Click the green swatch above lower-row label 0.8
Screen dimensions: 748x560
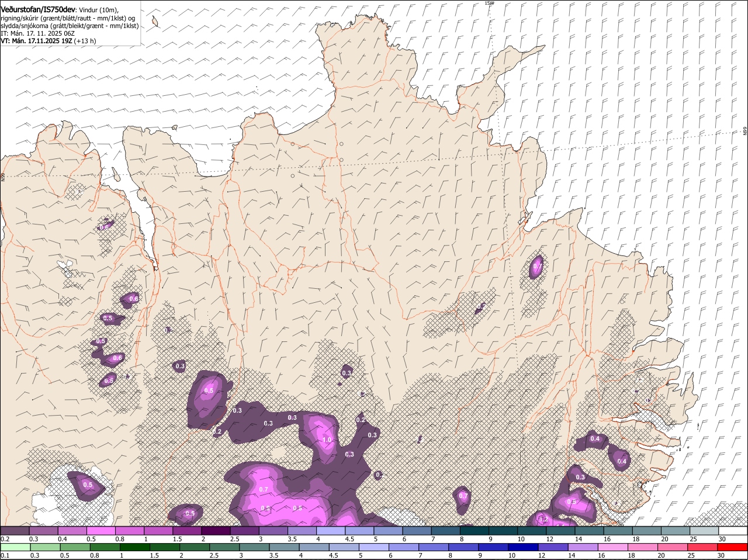tap(105, 547)
